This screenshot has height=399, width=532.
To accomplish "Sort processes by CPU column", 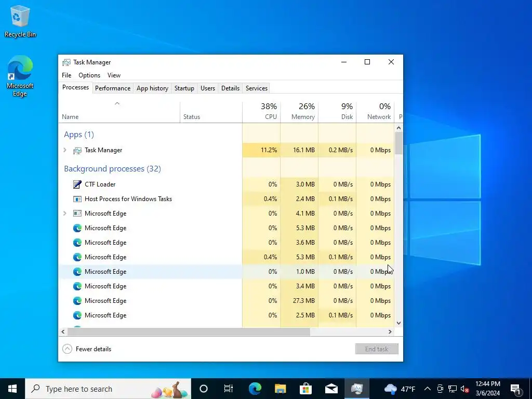I will click(261, 112).
